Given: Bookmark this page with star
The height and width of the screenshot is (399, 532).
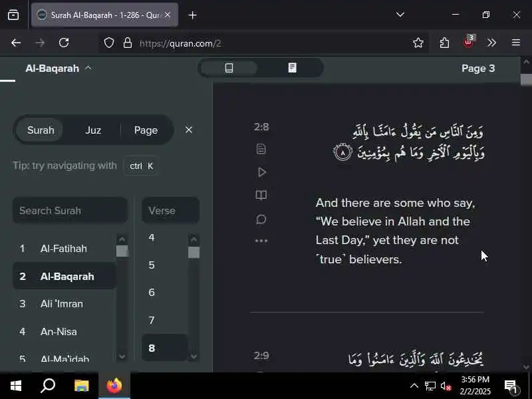Looking at the screenshot, I should pyautogui.click(x=418, y=43).
